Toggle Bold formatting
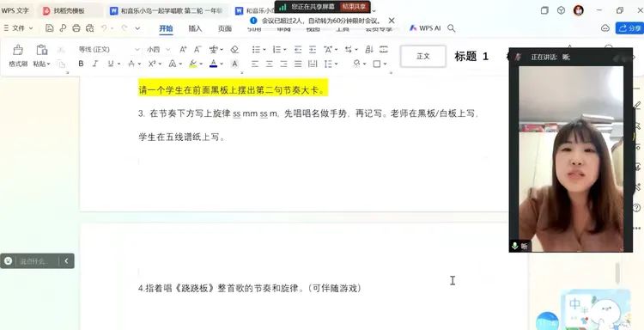Image resolution: width=644 pixels, height=330 pixels. (81, 64)
